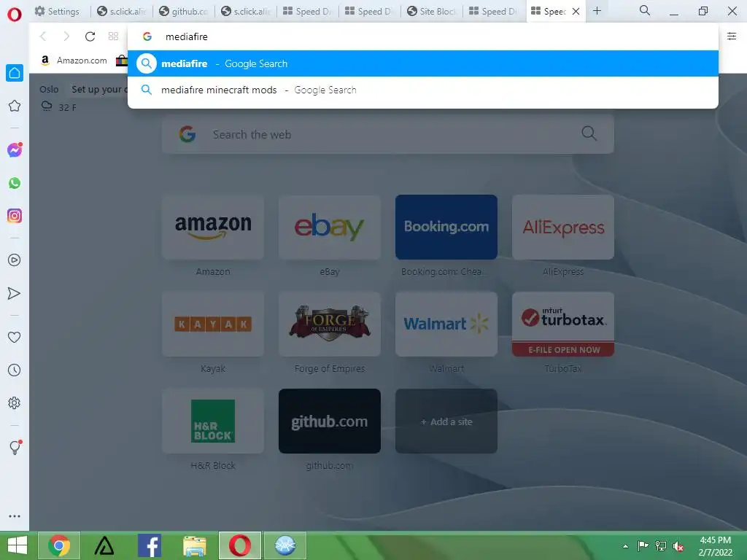Open the tips lightbulb in sidebar
This screenshot has height=560, width=747.
15,447
